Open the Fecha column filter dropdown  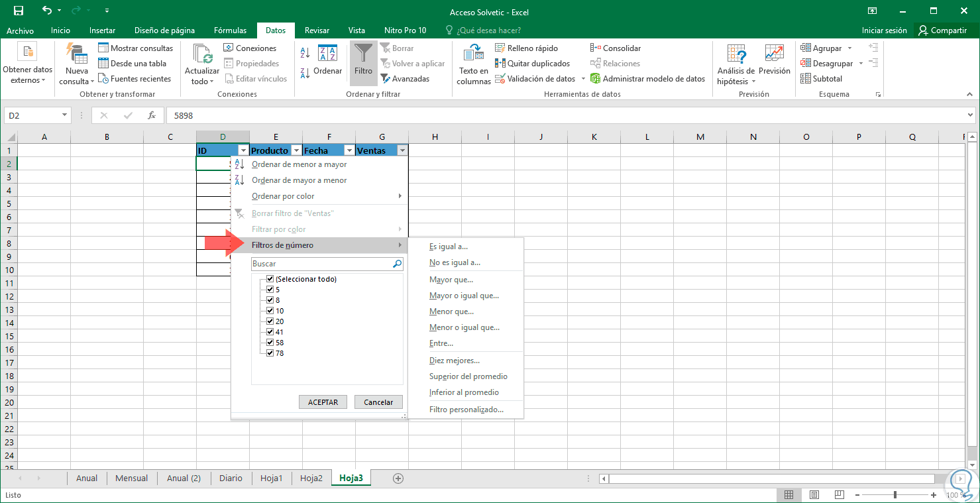pos(349,150)
